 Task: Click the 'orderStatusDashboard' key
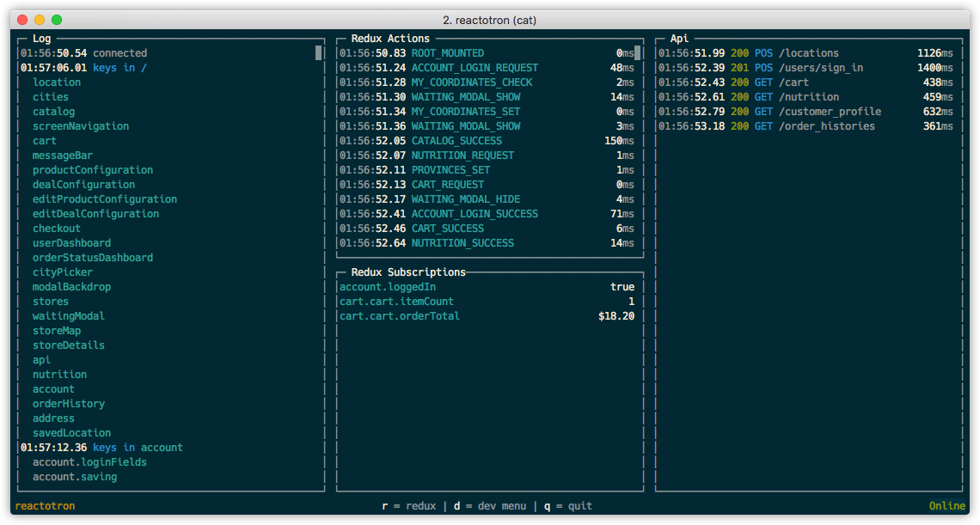[x=93, y=258]
